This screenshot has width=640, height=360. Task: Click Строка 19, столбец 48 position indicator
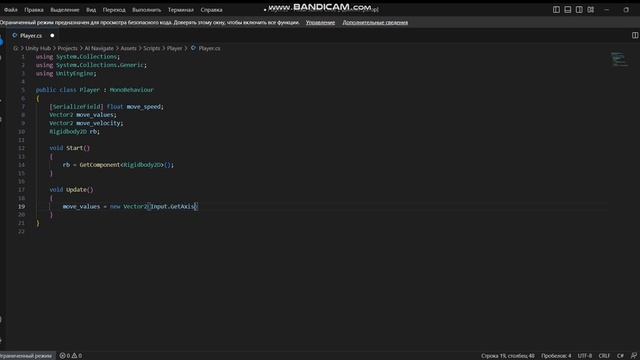(x=507, y=356)
